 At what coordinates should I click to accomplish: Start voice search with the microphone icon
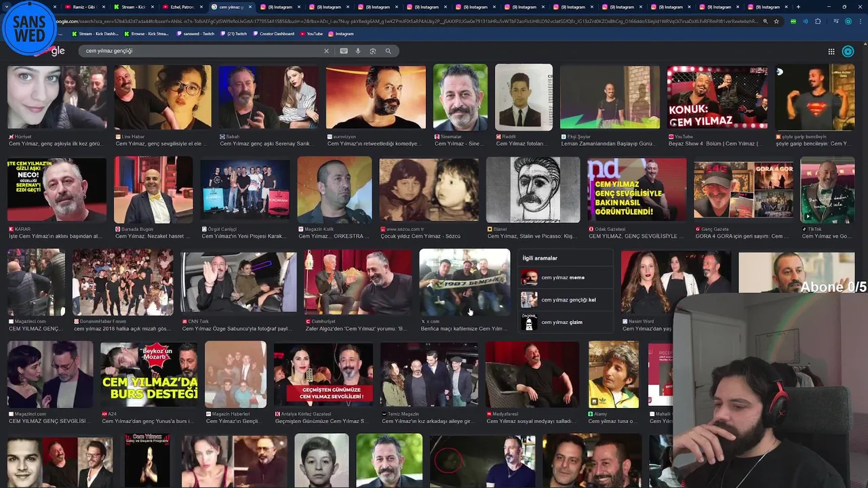click(x=358, y=51)
